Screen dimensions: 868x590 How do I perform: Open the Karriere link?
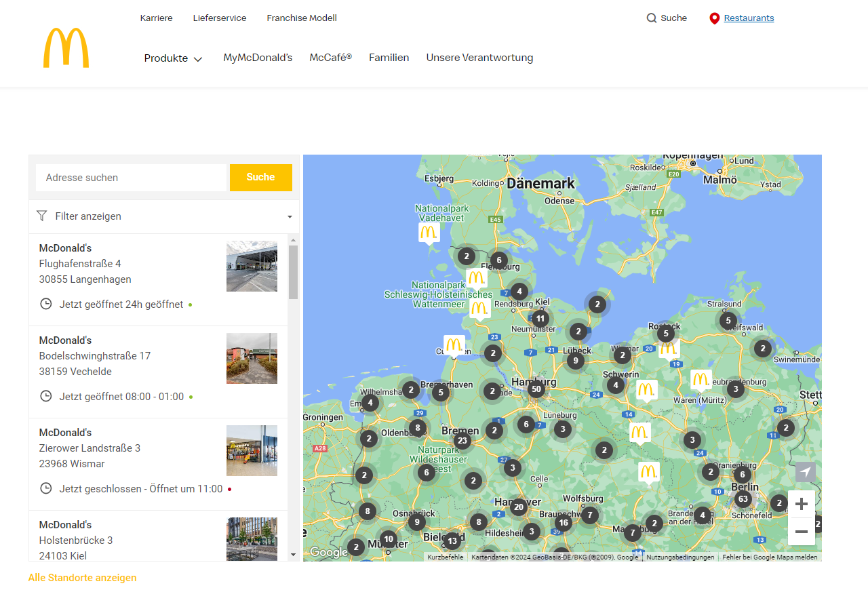click(157, 18)
